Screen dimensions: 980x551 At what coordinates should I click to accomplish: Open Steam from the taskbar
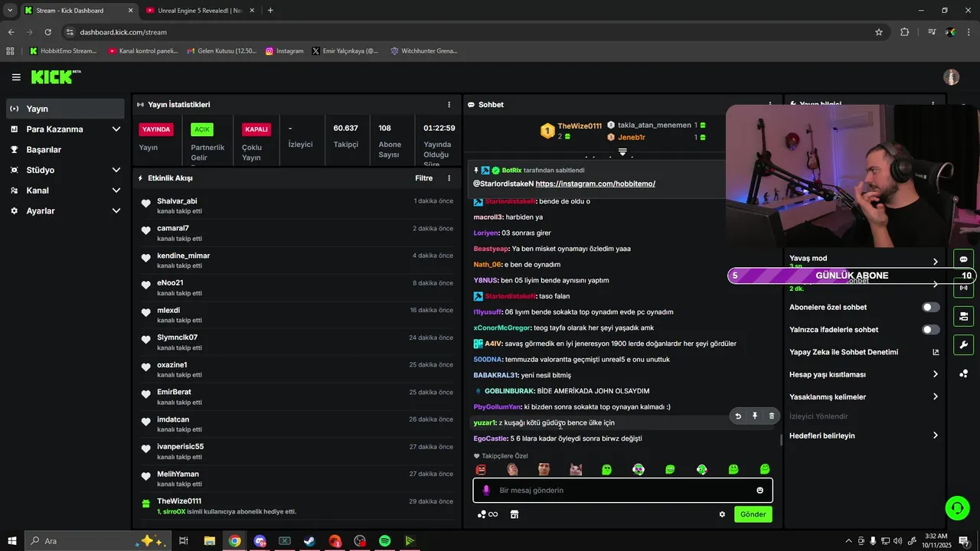click(309, 541)
